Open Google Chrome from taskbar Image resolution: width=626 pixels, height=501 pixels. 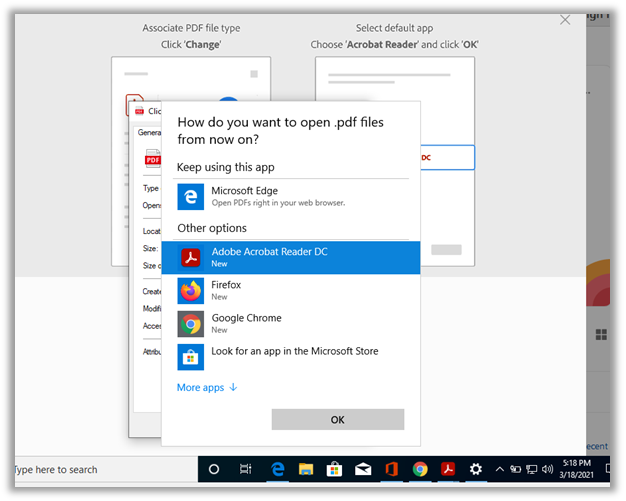[x=420, y=469]
